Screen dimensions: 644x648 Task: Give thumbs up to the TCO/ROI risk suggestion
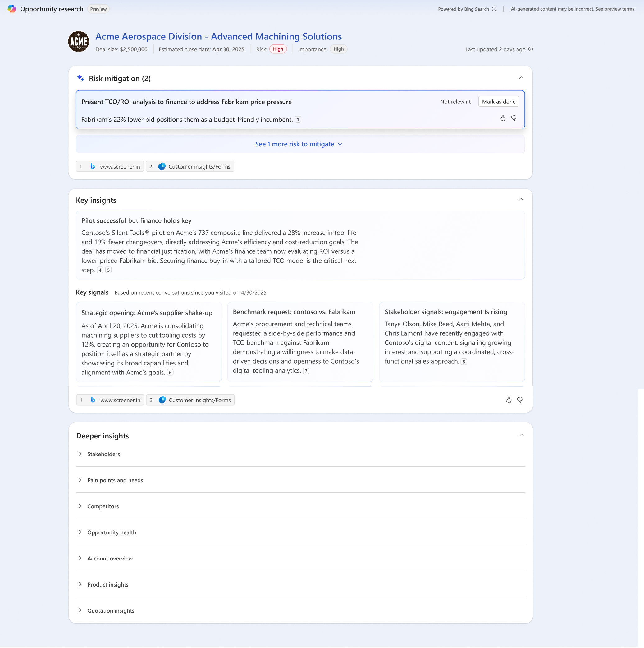(503, 118)
